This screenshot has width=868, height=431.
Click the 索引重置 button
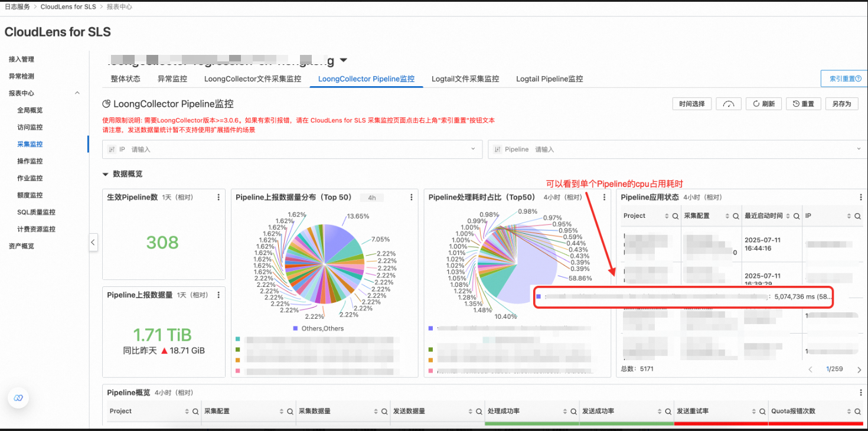click(844, 79)
